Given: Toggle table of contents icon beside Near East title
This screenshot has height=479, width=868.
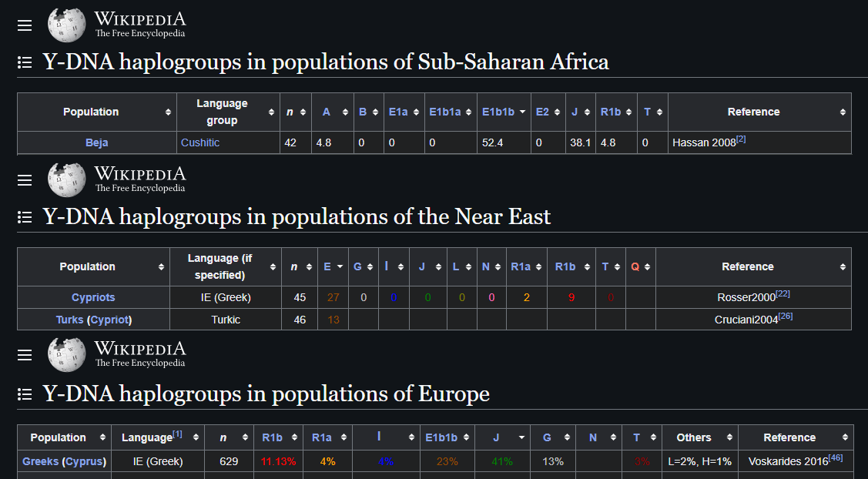Looking at the screenshot, I should pos(25,217).
